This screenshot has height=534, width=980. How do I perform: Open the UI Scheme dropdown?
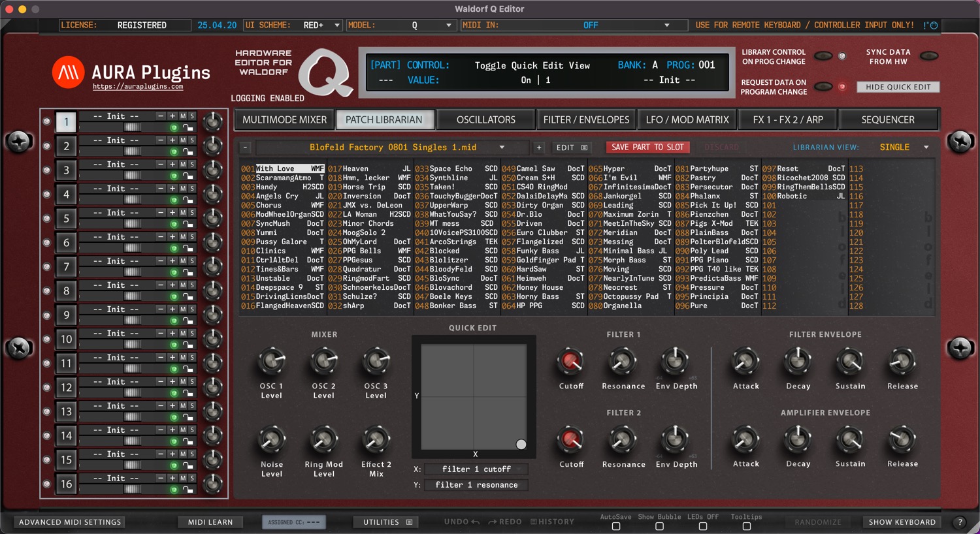pyautogui.click(x=293, y=25)
